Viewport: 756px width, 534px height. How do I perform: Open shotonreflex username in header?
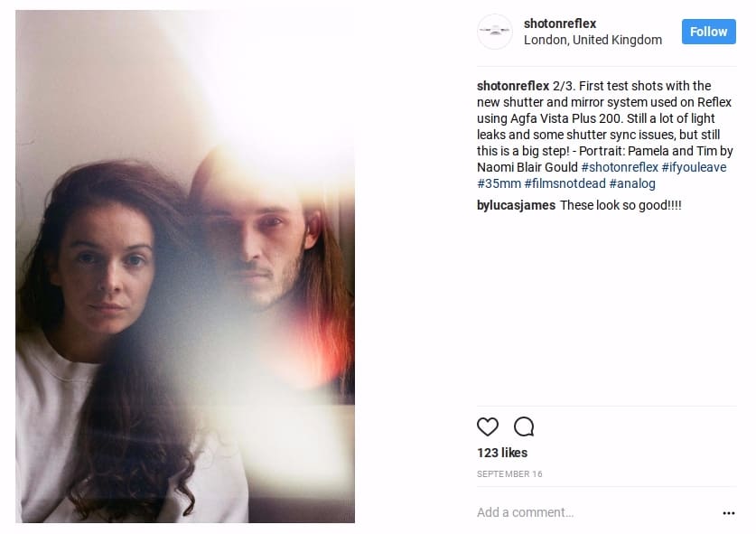(x=560, y=23)
